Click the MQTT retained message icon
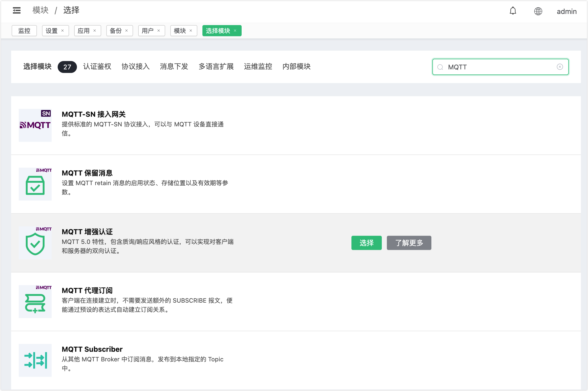The width and height of the screenshot is (588, 391). click(35, 184)
